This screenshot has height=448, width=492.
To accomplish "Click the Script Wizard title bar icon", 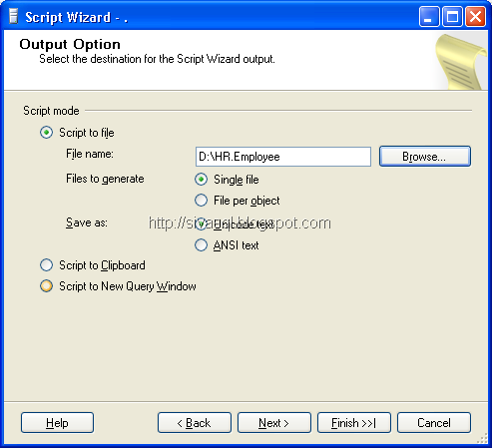I will tap(13, 17).
